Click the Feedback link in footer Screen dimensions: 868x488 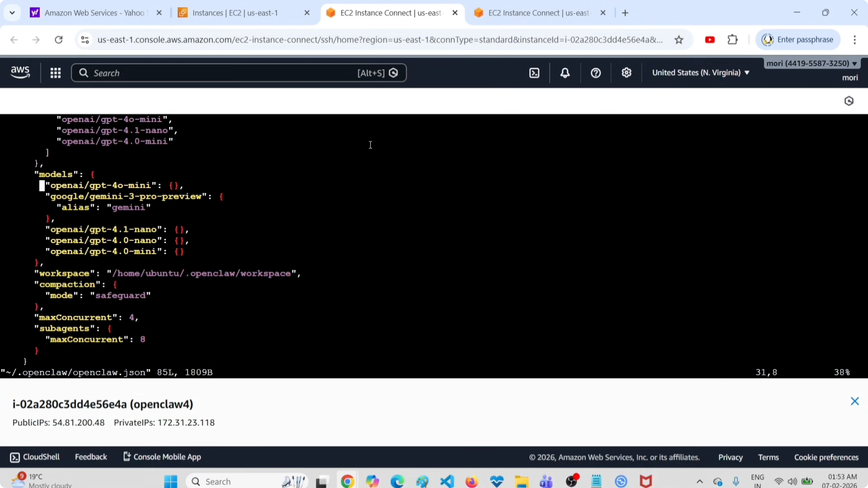click(x=91, y=457)
